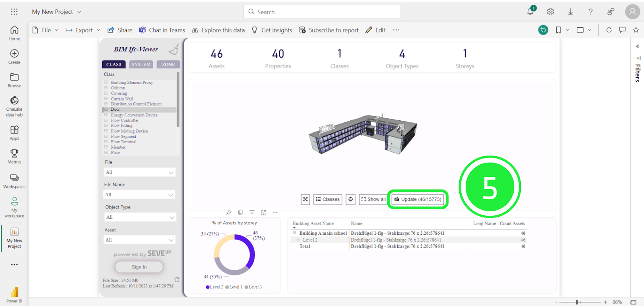Collapse Building A main school row
644x306 pixels.
tap(295, 233)
